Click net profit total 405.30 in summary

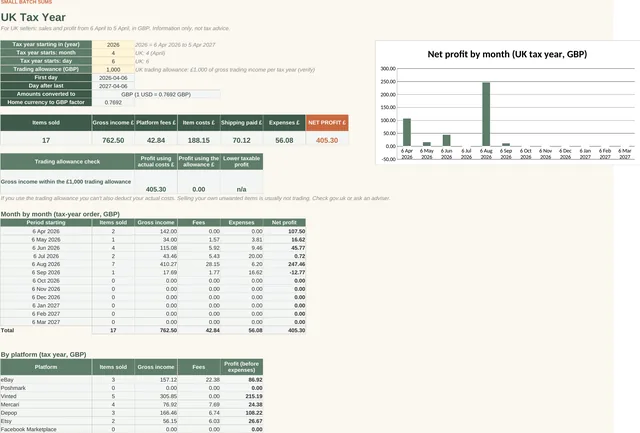coord(327,140)
